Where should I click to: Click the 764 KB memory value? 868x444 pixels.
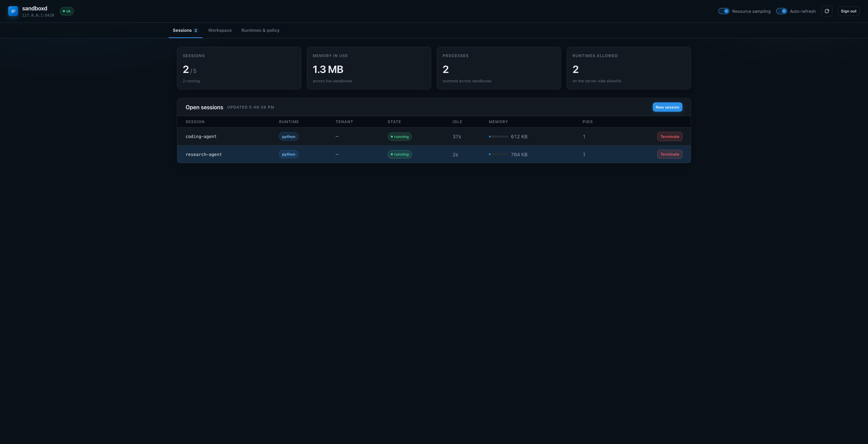click(x=519, y=155)
